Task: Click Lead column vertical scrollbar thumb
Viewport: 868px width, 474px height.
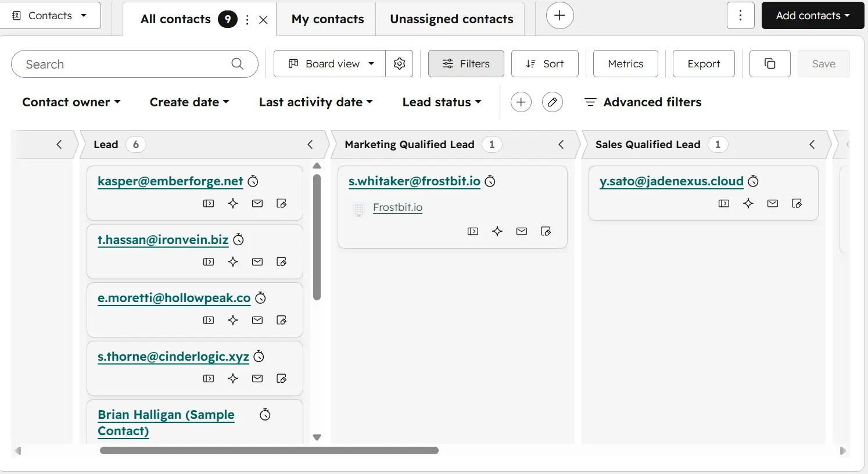Action: 317,238
